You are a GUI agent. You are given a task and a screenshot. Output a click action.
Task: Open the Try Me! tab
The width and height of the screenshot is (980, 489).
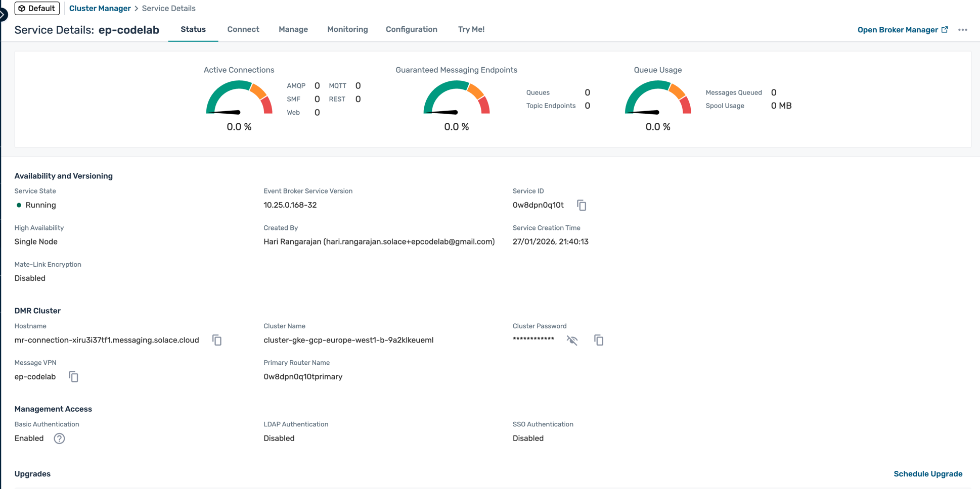coord(471,29)
